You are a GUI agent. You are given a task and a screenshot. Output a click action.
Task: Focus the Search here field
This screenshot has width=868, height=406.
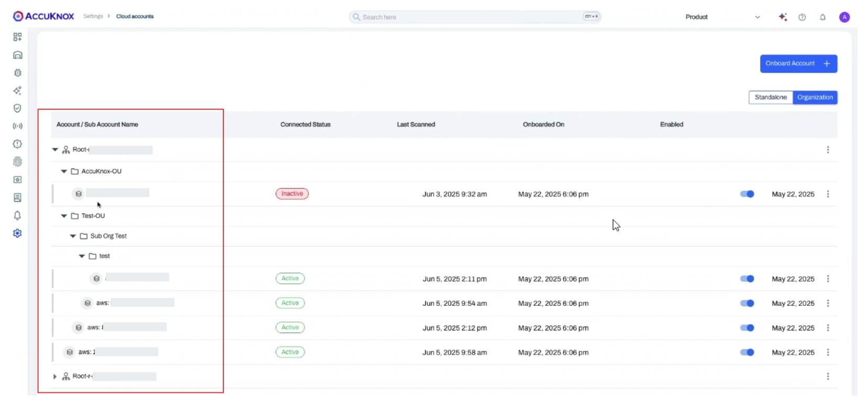[x=475, y=17]
